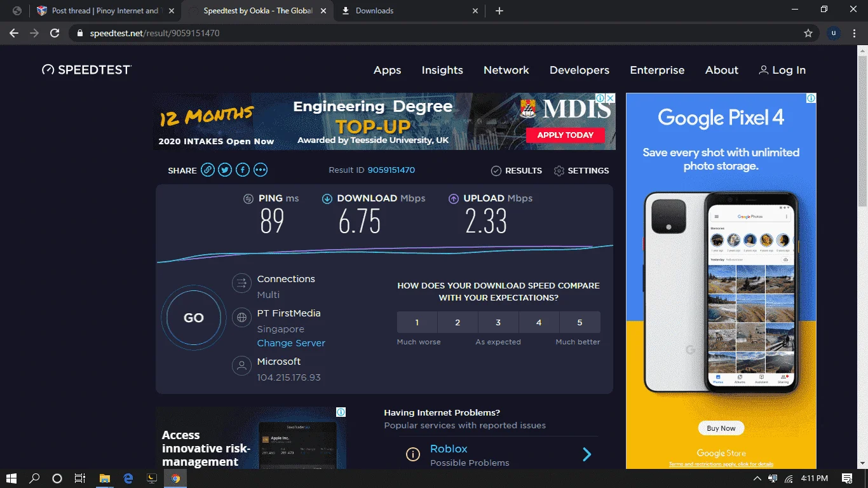Open the Roblox problems link
This screenshot has width=868, height=488.
[x=449, y=449]
